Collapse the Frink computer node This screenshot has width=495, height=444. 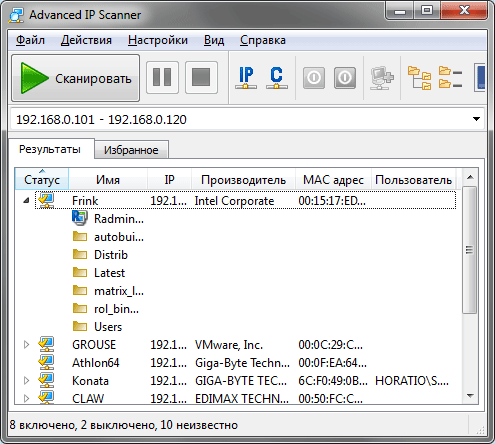coord(26,200)
